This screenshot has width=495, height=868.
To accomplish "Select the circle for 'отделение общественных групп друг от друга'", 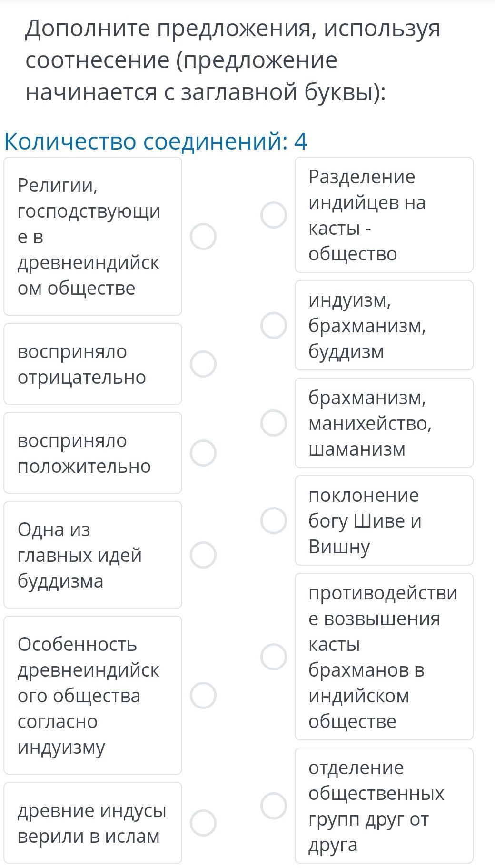I will tap(274, 806).
